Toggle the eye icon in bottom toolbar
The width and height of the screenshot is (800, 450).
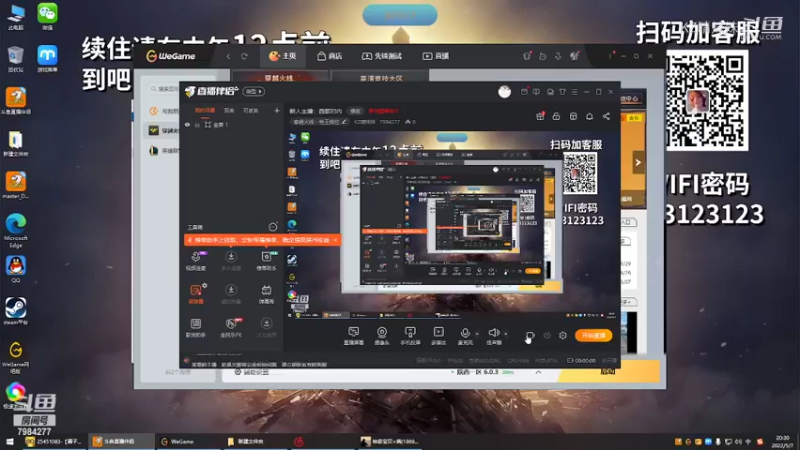click(547, 336)
